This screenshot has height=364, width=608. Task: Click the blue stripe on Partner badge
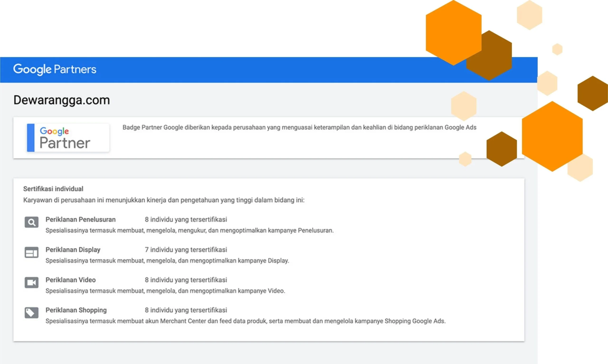coord(31,138)
